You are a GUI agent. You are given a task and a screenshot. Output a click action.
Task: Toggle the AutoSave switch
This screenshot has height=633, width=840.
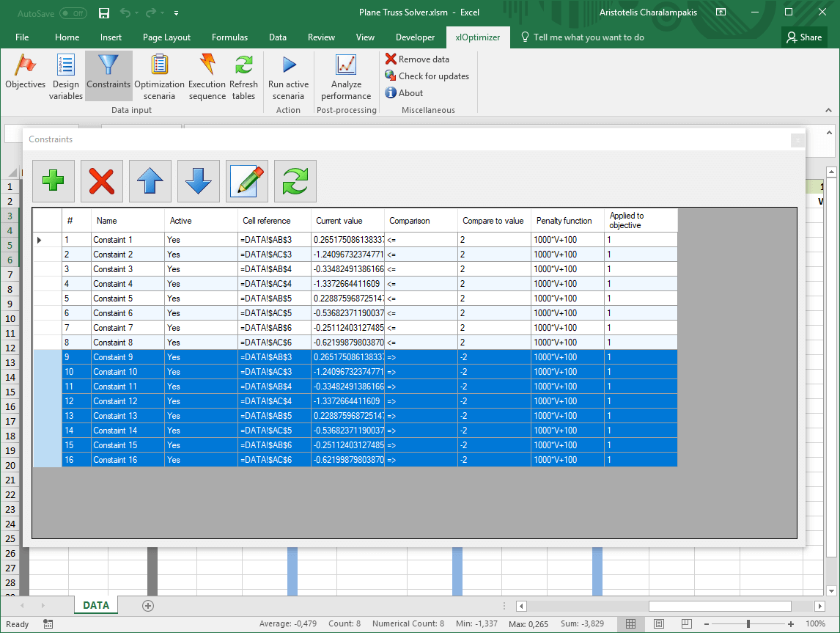(73, 13)
